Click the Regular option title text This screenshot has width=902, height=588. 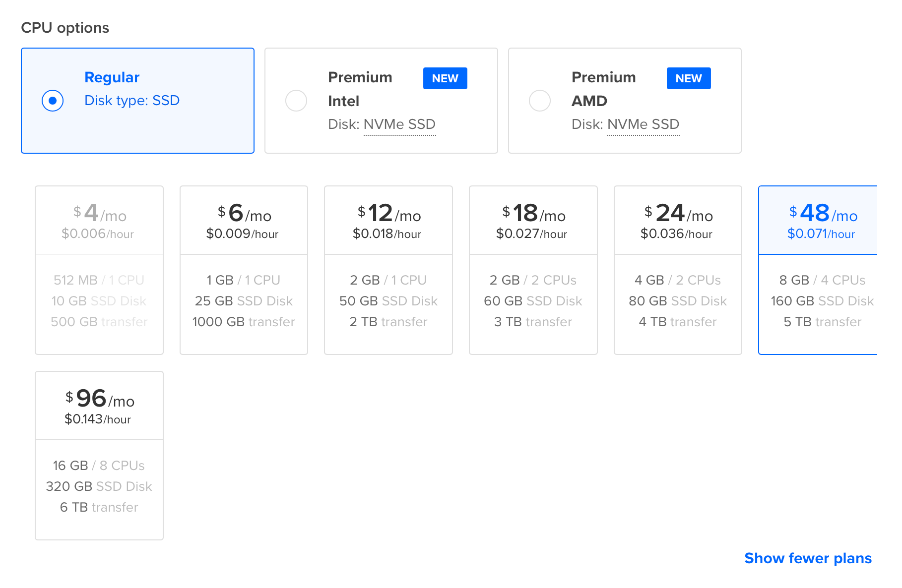(x=112, y=77)
